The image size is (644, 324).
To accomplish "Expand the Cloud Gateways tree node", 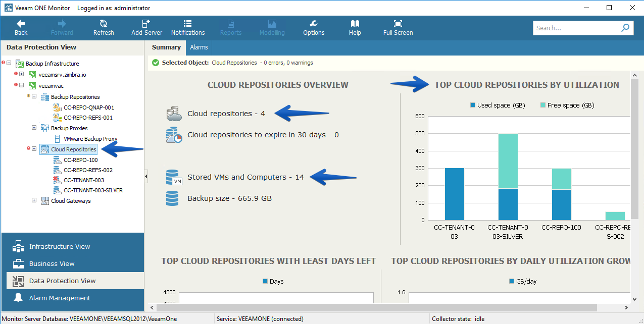I will [x=34, y=201].
